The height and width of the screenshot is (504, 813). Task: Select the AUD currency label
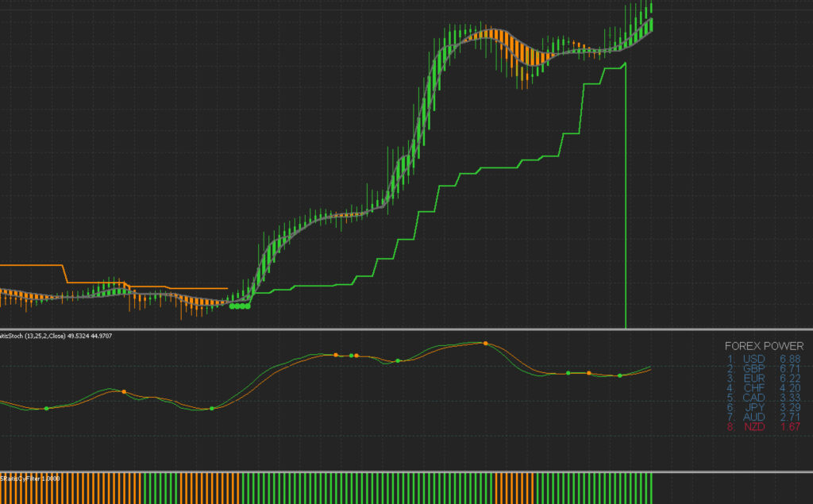pos(754,417)
